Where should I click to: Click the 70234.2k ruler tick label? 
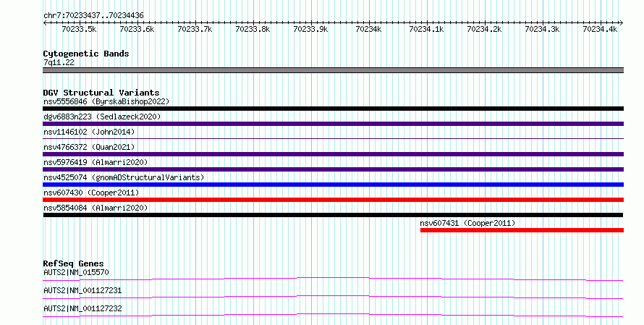pyautogui.click(x=485, y=29)
